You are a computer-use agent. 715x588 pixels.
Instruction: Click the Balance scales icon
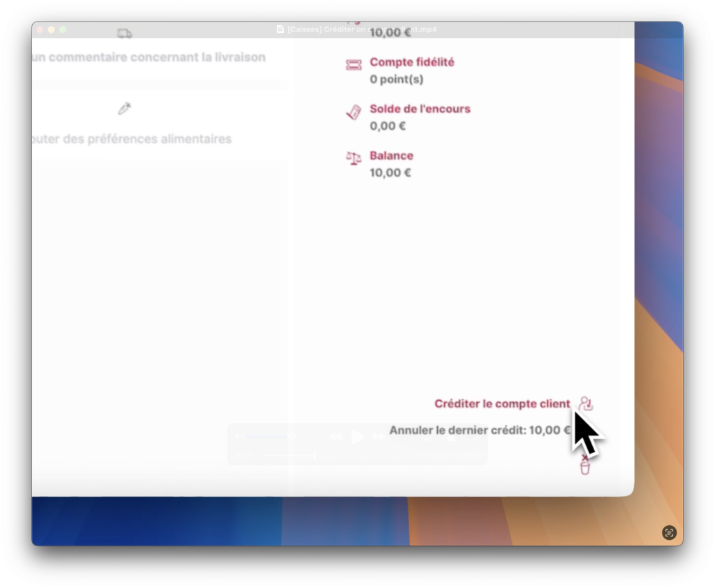353,159
